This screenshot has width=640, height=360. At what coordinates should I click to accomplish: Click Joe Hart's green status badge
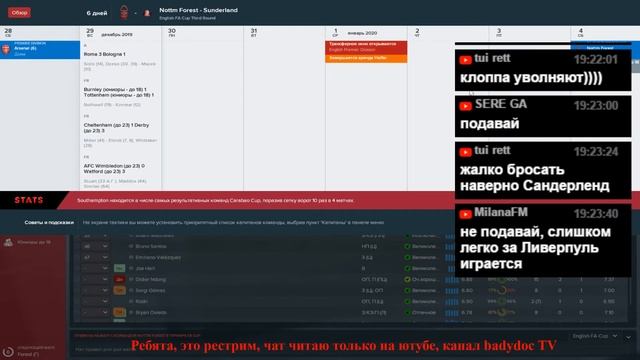pos(119,269)
